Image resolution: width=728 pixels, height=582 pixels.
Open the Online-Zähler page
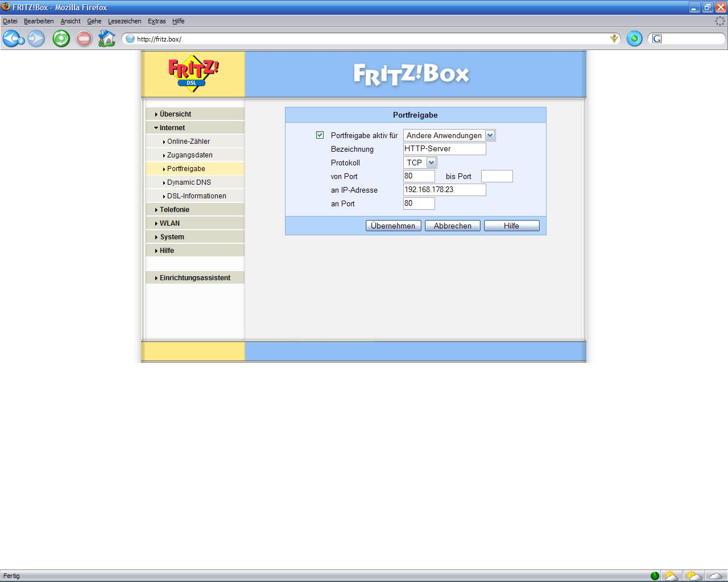coord(195,142)
